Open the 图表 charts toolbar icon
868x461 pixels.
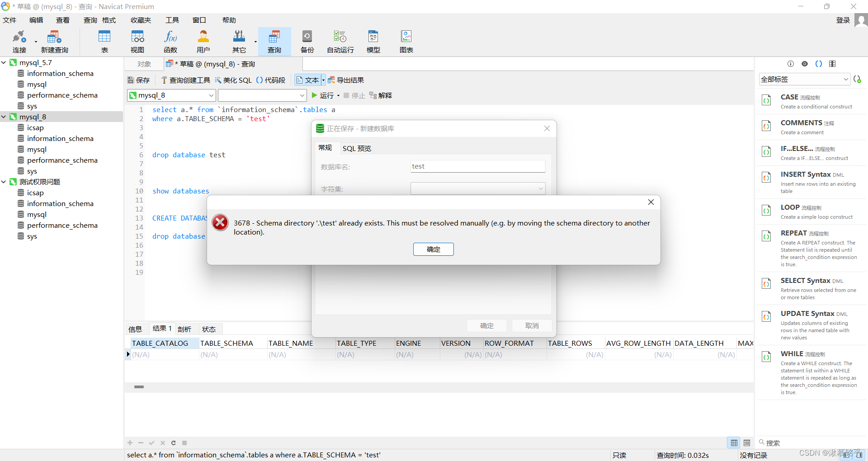406,42
